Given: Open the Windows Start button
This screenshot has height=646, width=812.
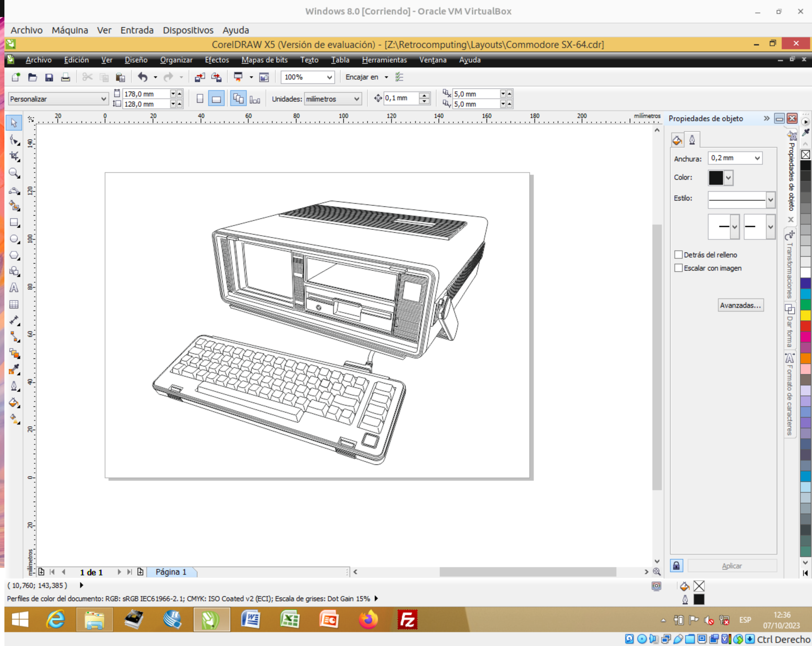Looking at the screenshot, I should [x=20, y=620].
